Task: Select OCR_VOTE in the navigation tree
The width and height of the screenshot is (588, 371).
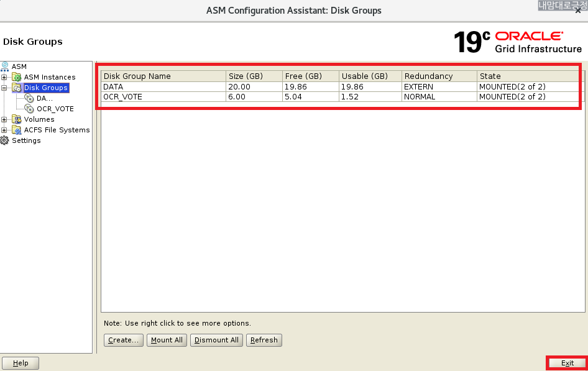Action: (55, 109)
